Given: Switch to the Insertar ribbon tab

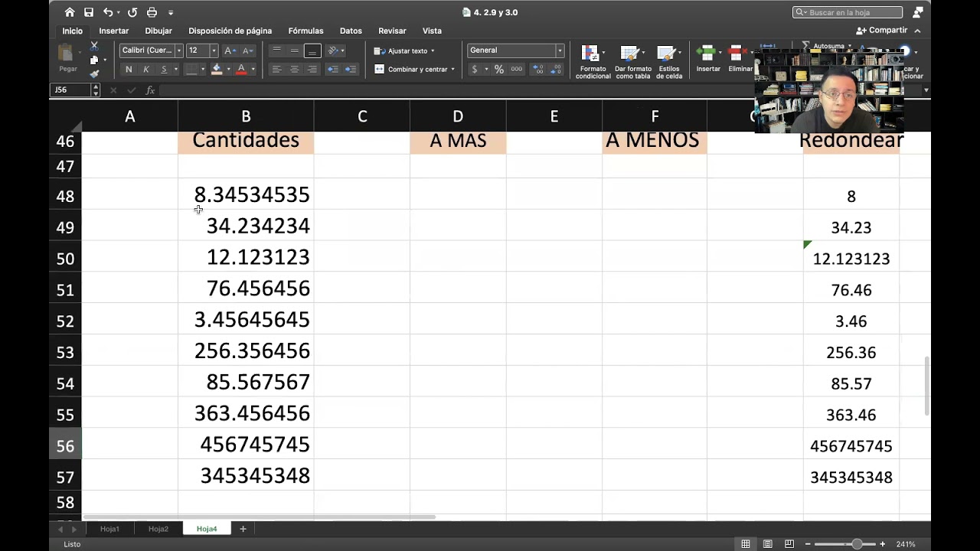Looking at the screenshot, I should tap(113, 31).
